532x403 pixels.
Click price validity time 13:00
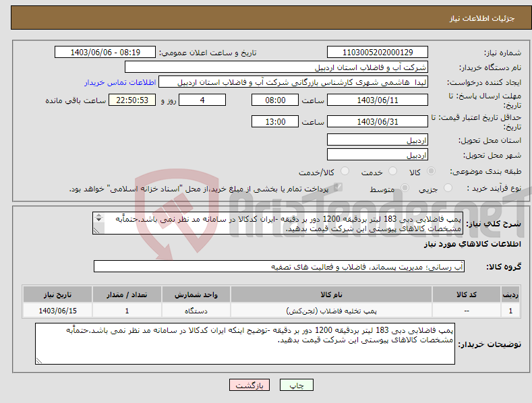275,121
